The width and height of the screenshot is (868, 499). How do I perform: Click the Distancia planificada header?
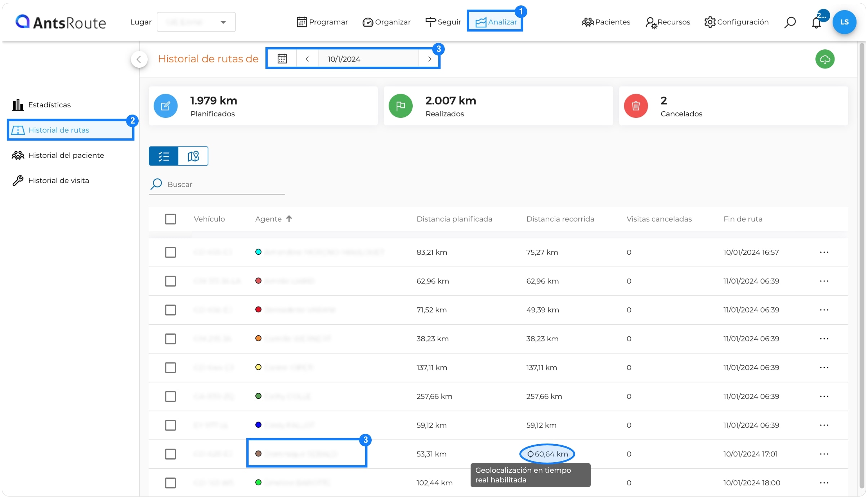pyautogui.click(x=454, y=219)
